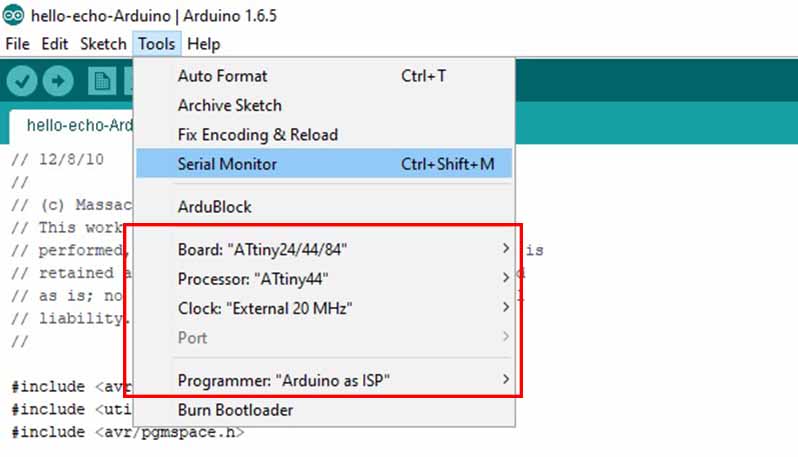Open the Serial Monitor
The height and width of the screenshot is (457, 798).
(x=324, y=164)
